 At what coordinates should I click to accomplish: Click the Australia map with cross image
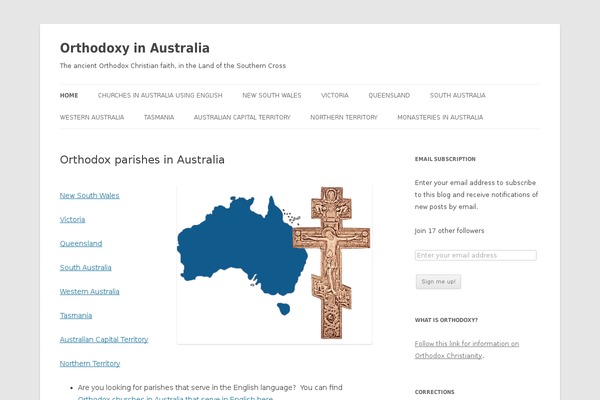pyautogui.click(x=274, y=264)
